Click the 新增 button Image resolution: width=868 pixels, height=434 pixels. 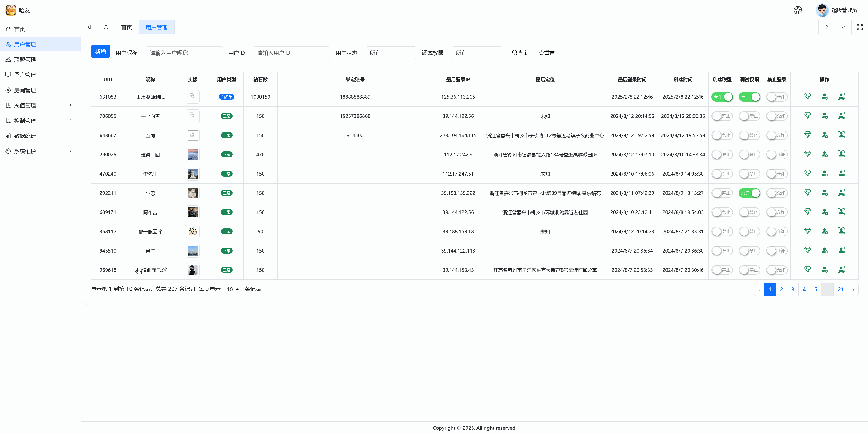point(100,52)
